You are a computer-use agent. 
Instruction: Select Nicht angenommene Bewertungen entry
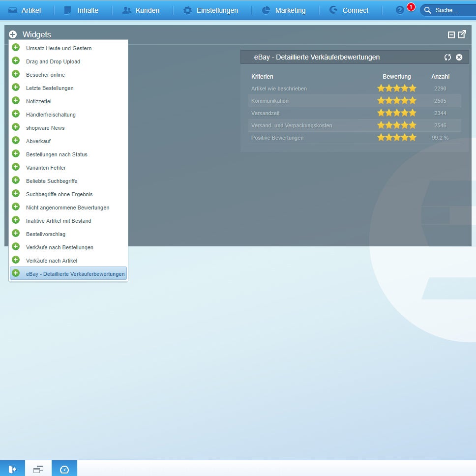(68, 208)
